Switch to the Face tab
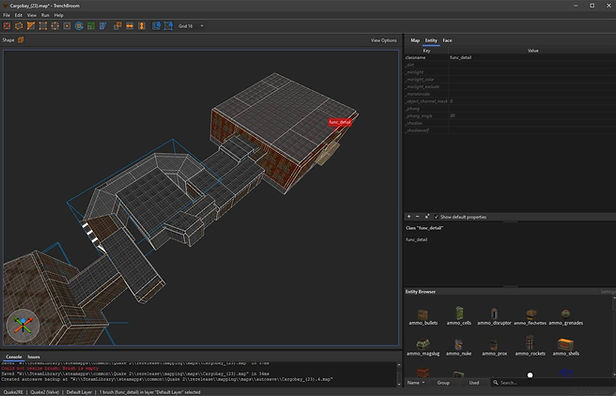The height and width of the screenshot is (396, 616). click(x=447, y=40)
